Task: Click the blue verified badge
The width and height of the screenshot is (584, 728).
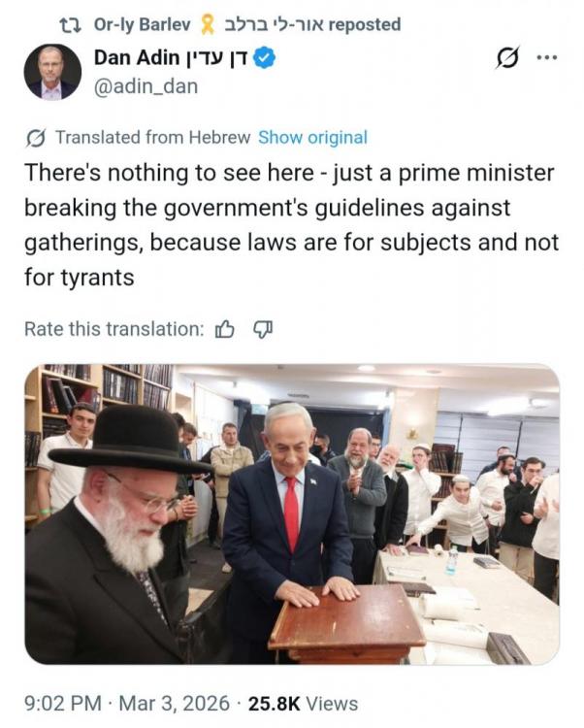Action: 265,58
